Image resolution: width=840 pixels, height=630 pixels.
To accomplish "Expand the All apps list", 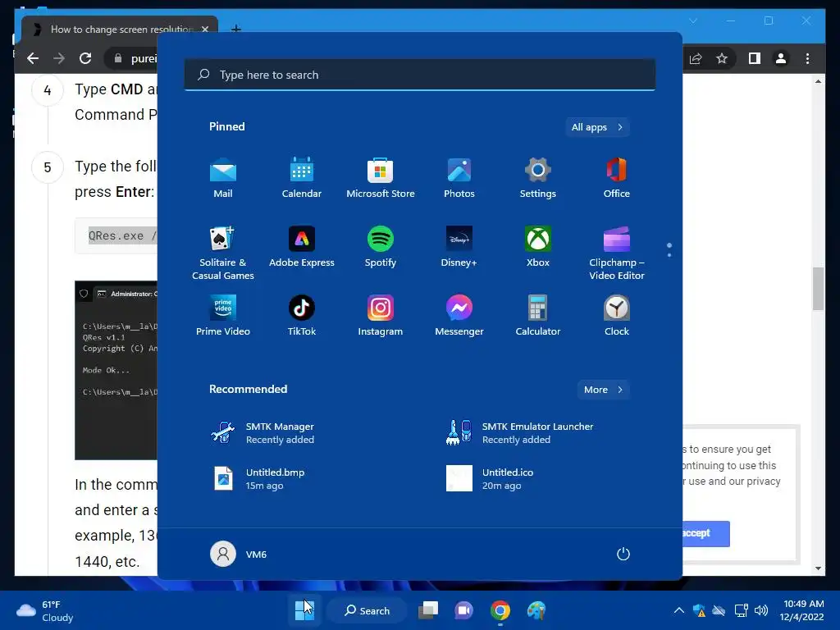I will point(597,127).
